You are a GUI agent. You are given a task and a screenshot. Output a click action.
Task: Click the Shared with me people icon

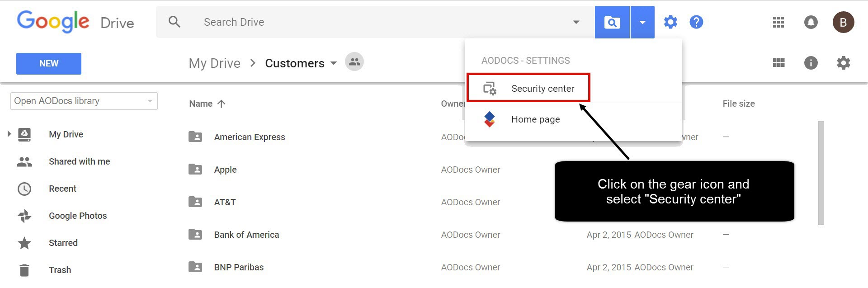tap(24, 161)
